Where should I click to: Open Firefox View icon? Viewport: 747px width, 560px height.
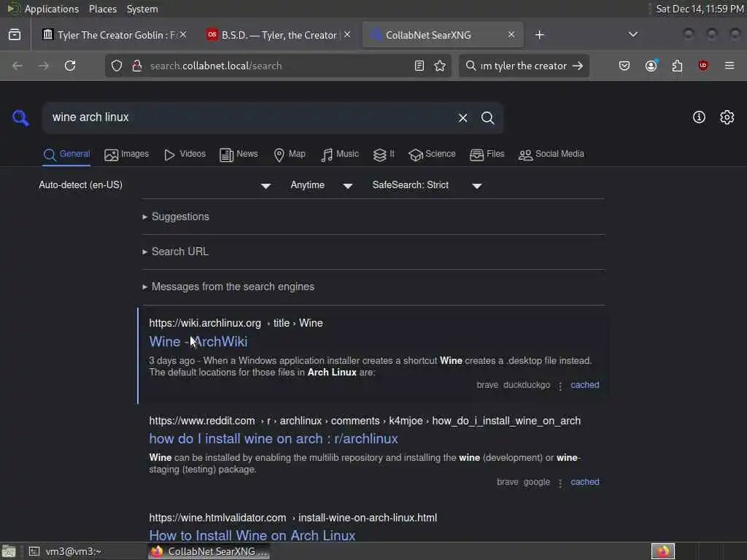tap(15, 35)
